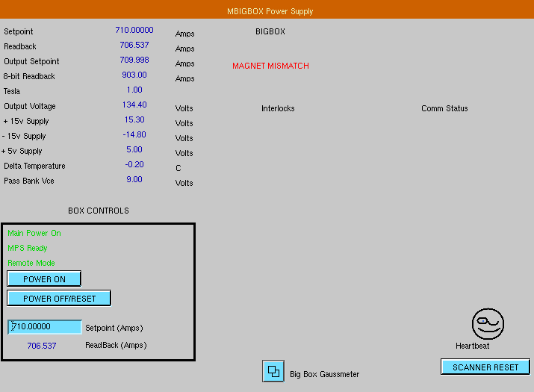Click the 8-bit Readback label
Viewport: 534px width, 392px height.
coord(29,77)
